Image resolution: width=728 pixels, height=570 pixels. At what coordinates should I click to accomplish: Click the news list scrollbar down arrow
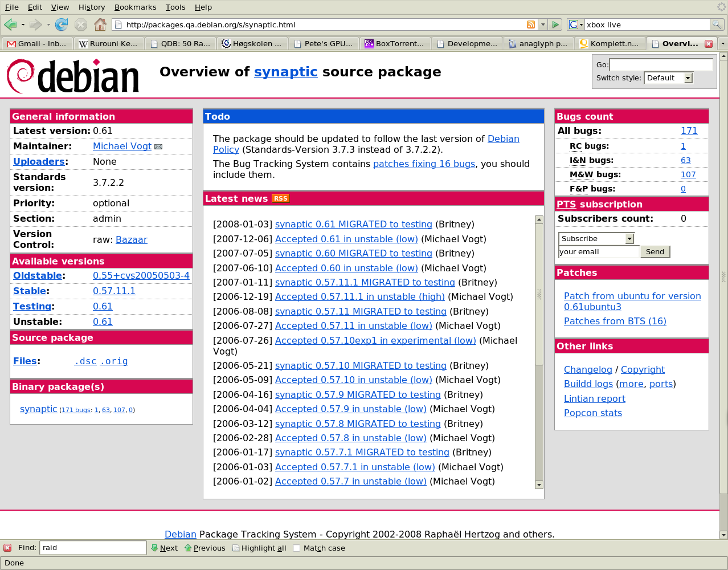539,485
